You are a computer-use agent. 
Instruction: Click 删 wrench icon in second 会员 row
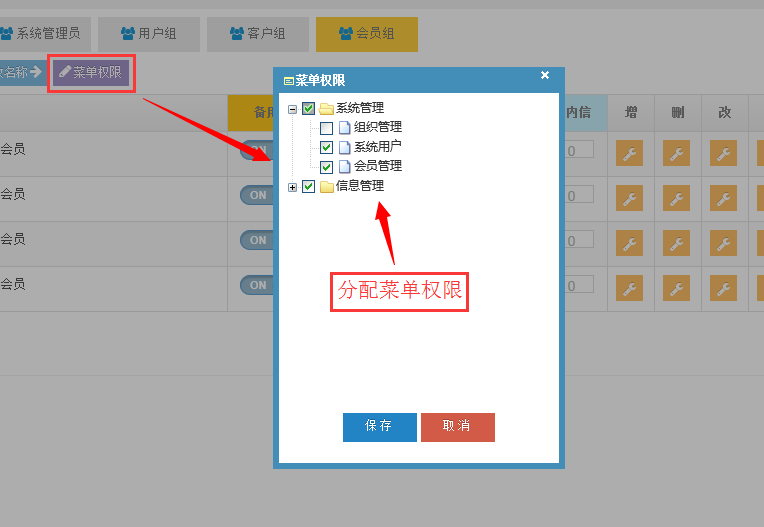point(676,198)
